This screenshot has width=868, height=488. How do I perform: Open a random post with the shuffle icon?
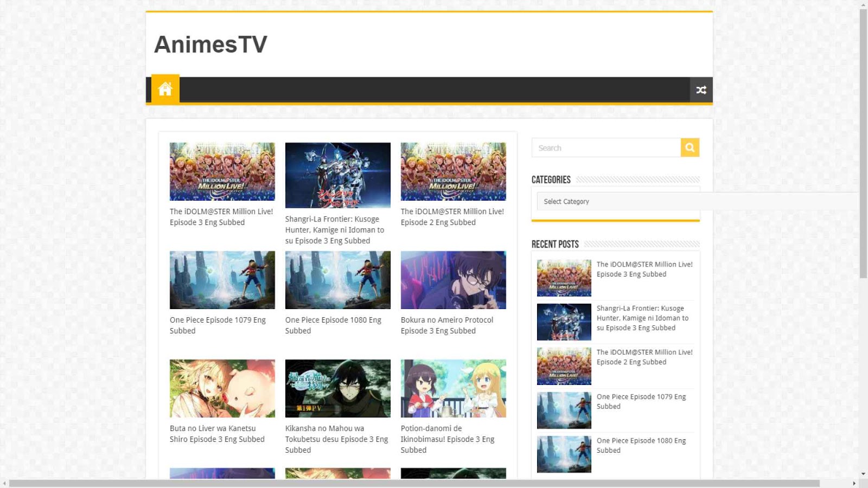[701, 90]
